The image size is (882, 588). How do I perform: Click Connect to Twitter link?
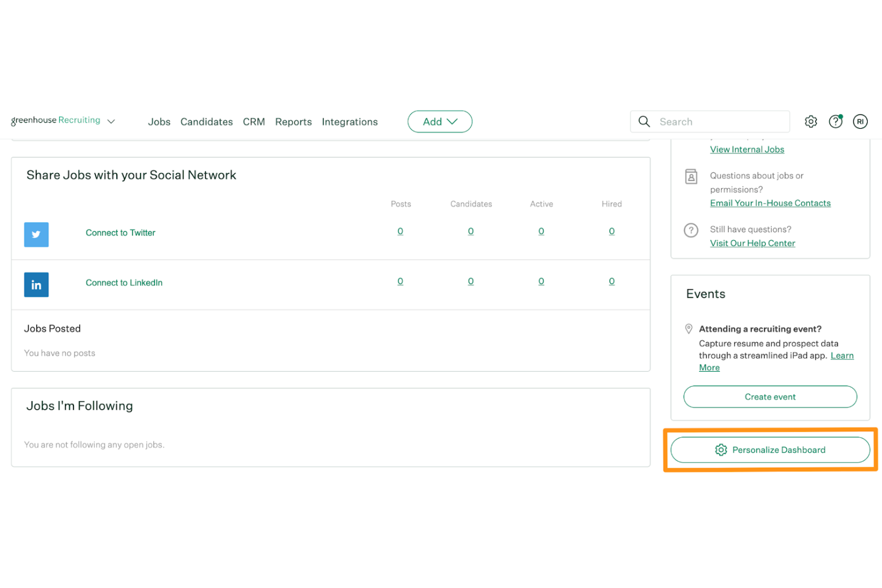(120, 233)
